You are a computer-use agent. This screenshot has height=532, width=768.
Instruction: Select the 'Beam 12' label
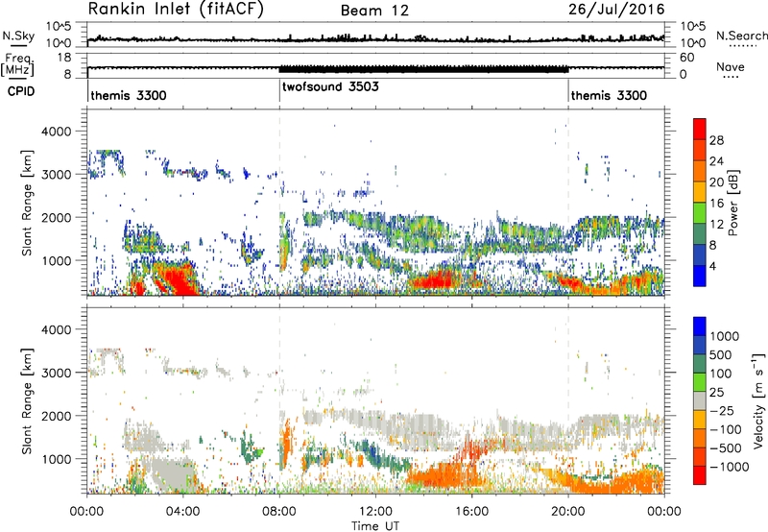coord(374,11)
